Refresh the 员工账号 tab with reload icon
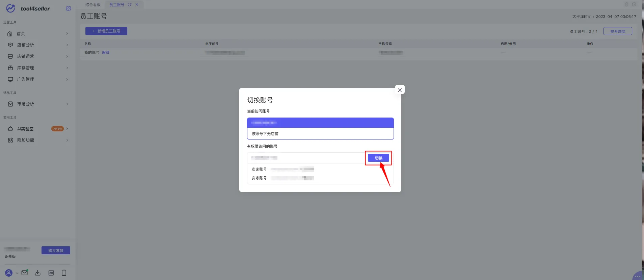The image size is (644, 280). click(x=130, y=5)
